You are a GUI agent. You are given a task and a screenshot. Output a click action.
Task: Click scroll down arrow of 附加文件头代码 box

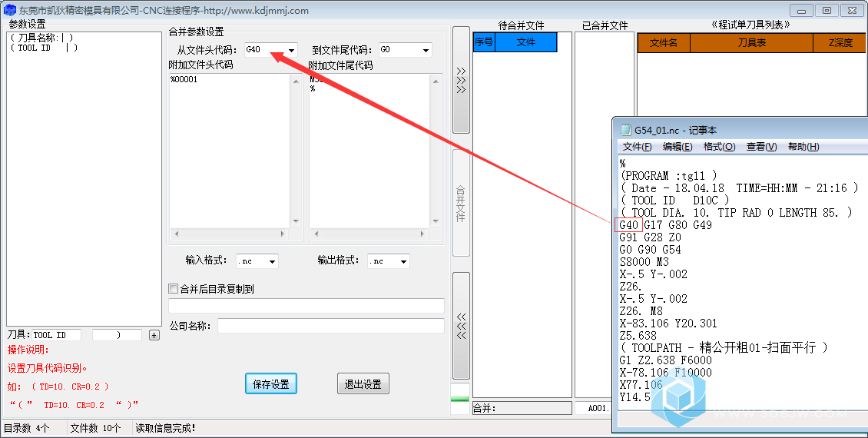pyautogui.click(x=297, y=221)
